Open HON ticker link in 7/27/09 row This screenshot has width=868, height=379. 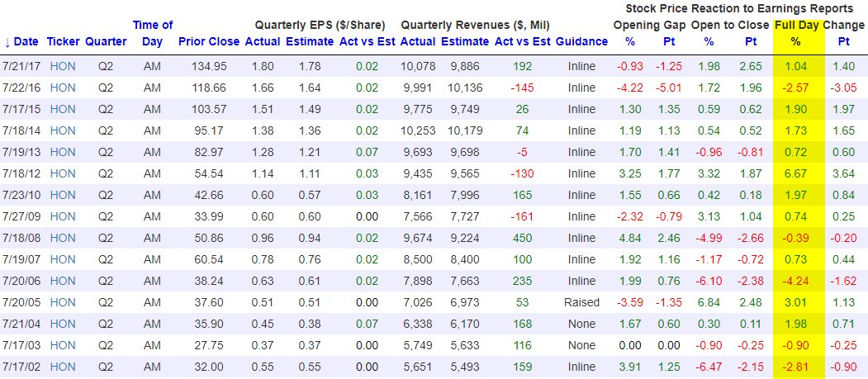tap(63, 217)
